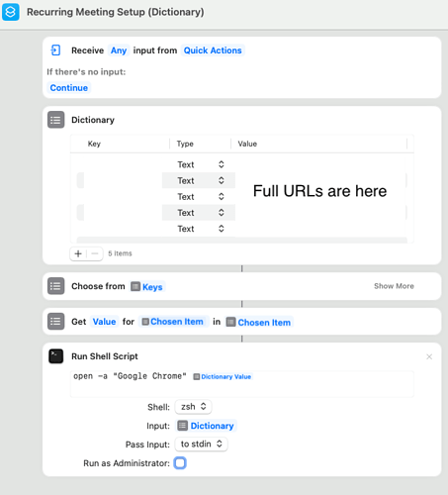
Task: Click the Quick Actions input source token
Action: click(x=213, y=50)
